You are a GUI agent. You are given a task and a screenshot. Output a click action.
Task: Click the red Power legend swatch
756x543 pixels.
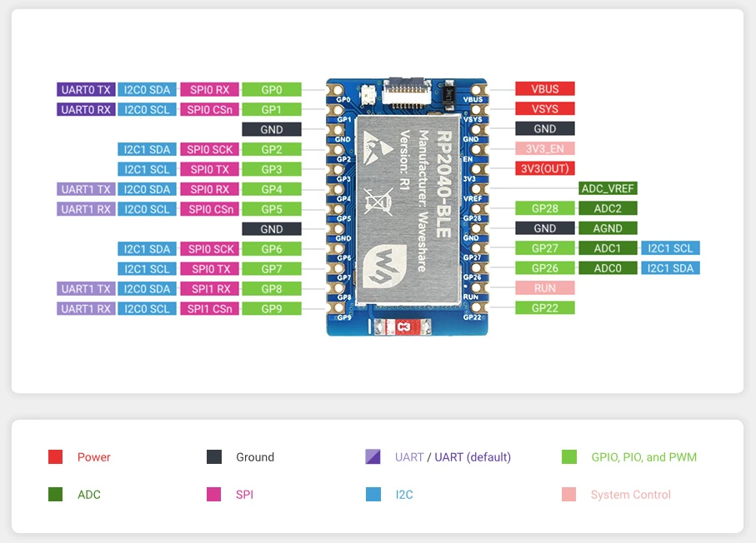pyautogui.click(x=56, y=456)
